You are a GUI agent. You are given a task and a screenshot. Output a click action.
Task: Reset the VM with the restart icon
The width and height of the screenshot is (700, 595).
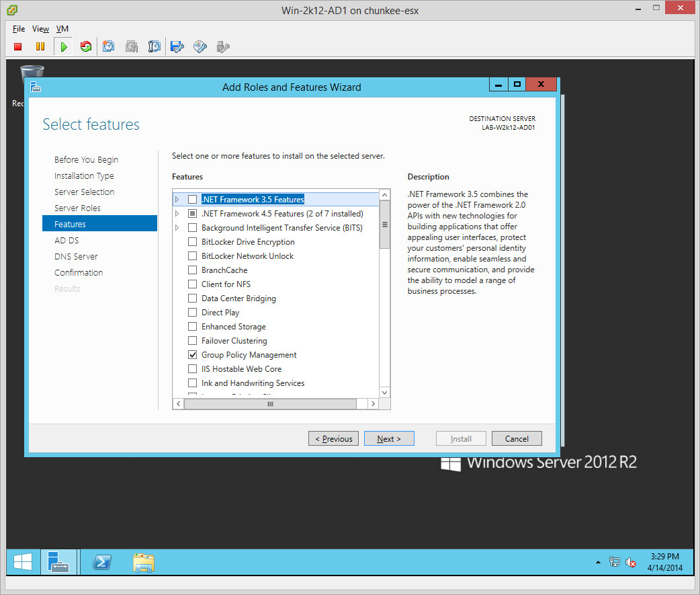point(85,46)
